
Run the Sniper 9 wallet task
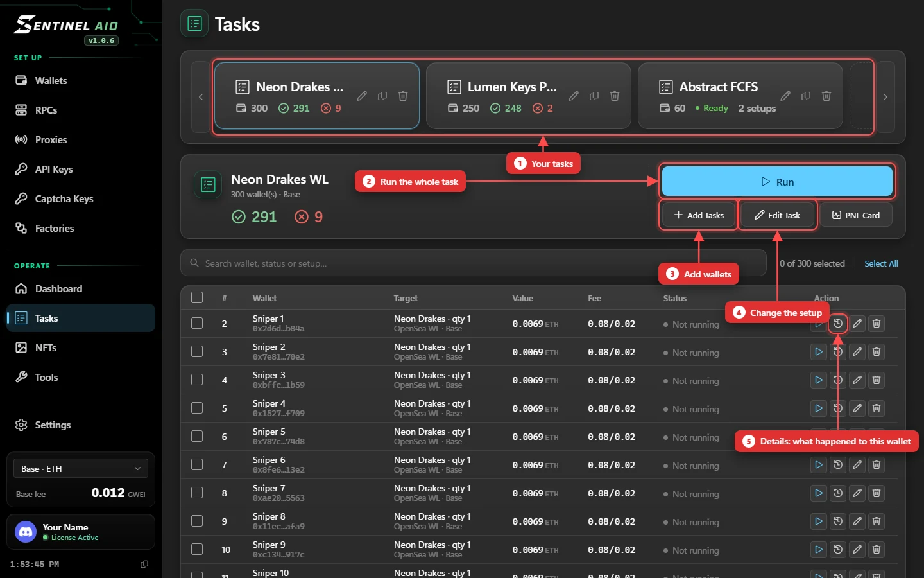pos(819,550)
